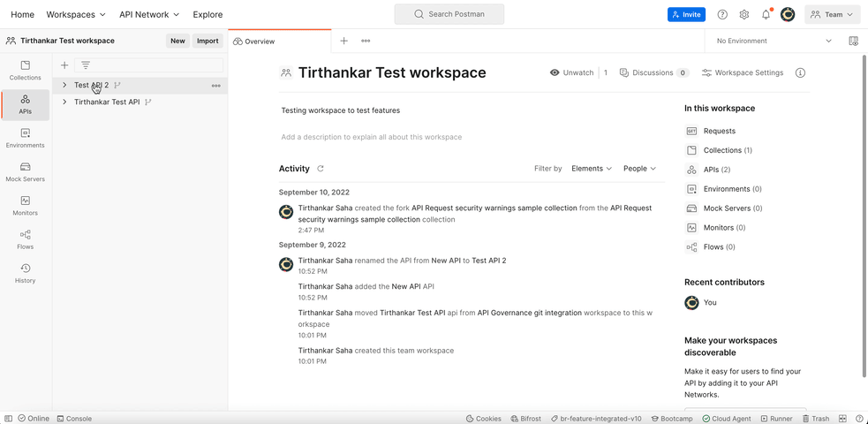Open Cookies from the status bar

pyautogui.click(x=484, y=419)
